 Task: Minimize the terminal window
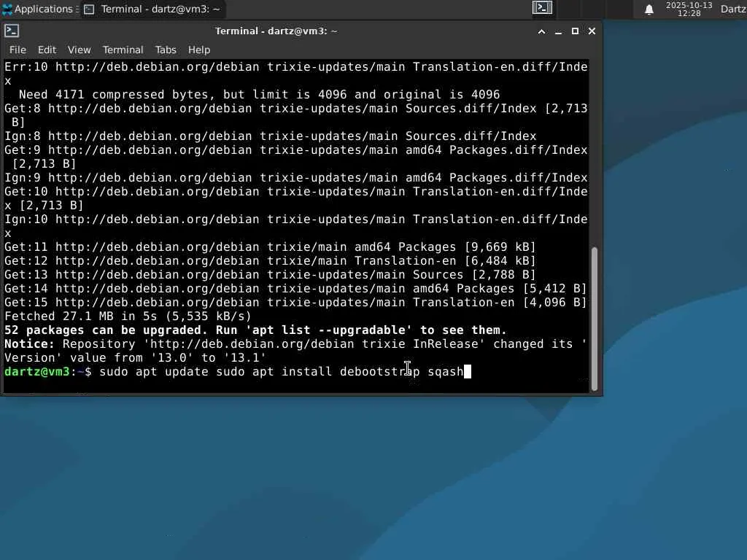(x=558, y=31)
